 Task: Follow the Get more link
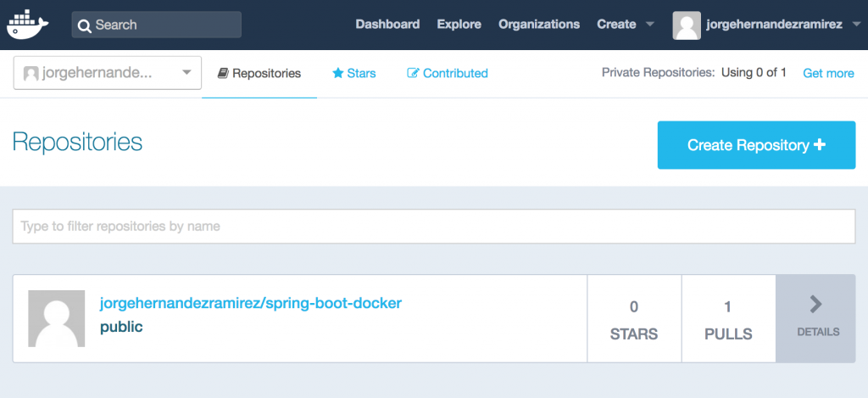828,73
